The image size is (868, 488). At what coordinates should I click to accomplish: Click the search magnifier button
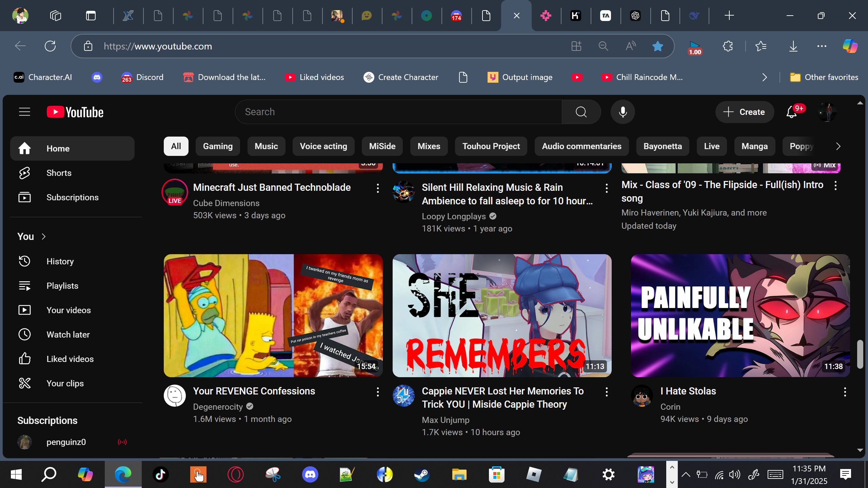click(x=581, y=112)
